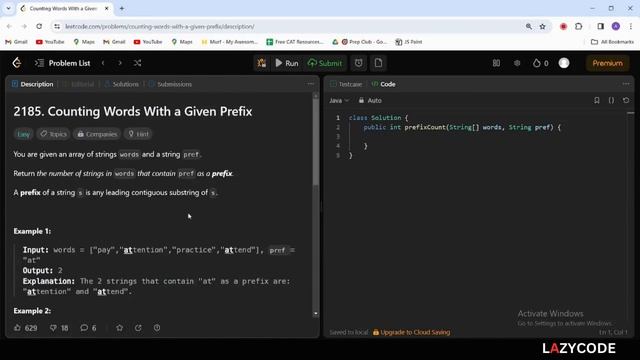The image size is (640, 360).
Task: Open the browser zoom magnifier icon
Action: click(529, 27)
